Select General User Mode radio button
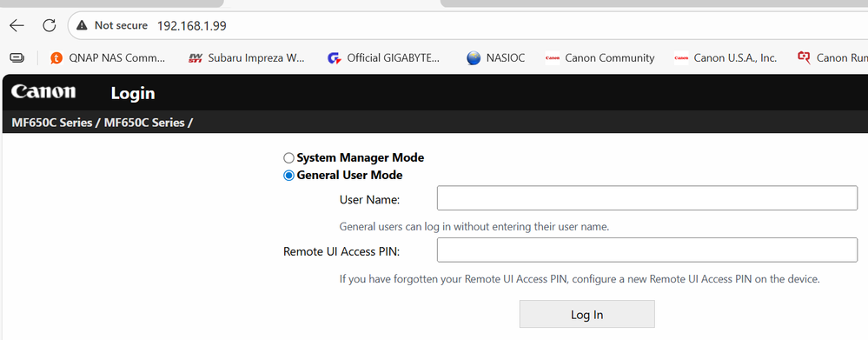This screenshot has height=340, width=868. click(x=288, y=176)
